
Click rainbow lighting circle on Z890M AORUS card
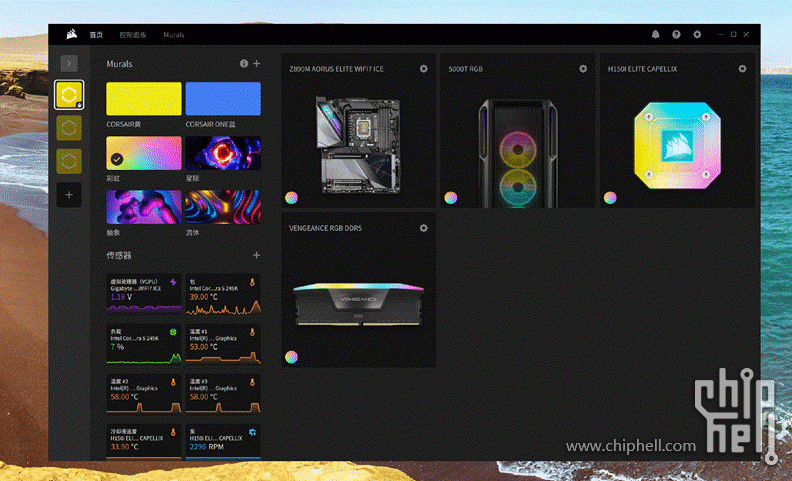click(291, 198)
